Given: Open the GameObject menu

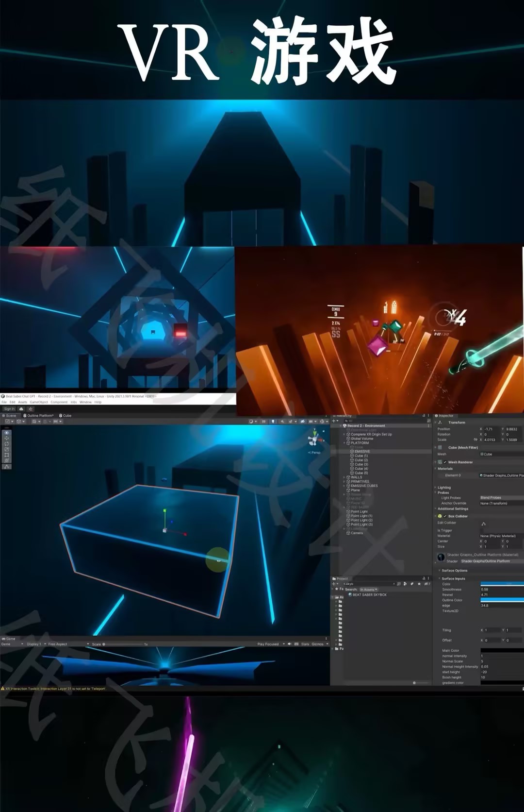Looking at the screenshot, I should [x=39, y=402].
